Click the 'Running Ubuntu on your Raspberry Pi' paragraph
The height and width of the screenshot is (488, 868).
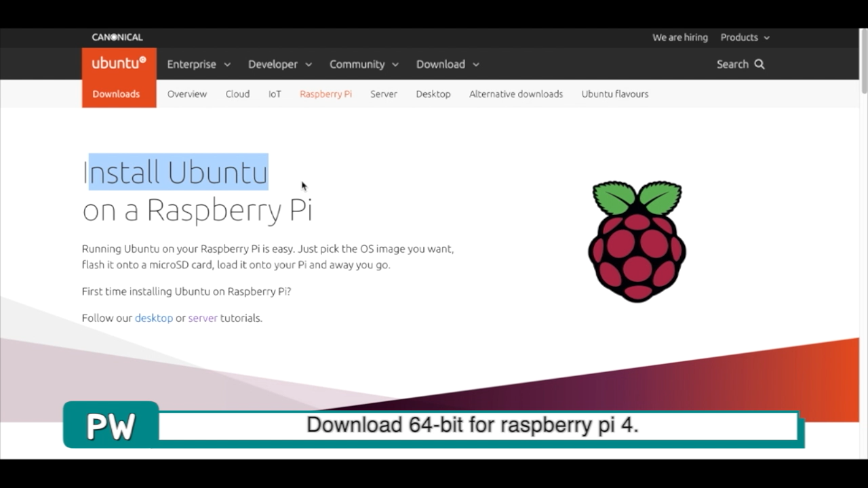point(268,257)
